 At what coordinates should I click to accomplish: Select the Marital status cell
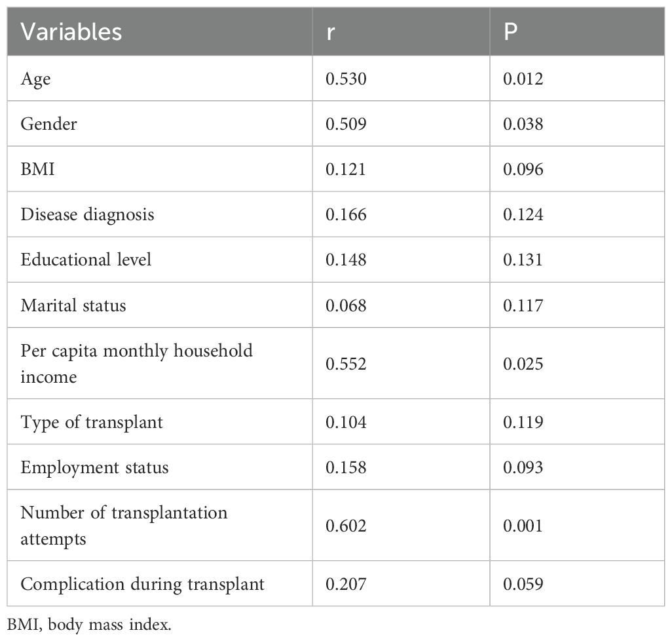(73, 305)
